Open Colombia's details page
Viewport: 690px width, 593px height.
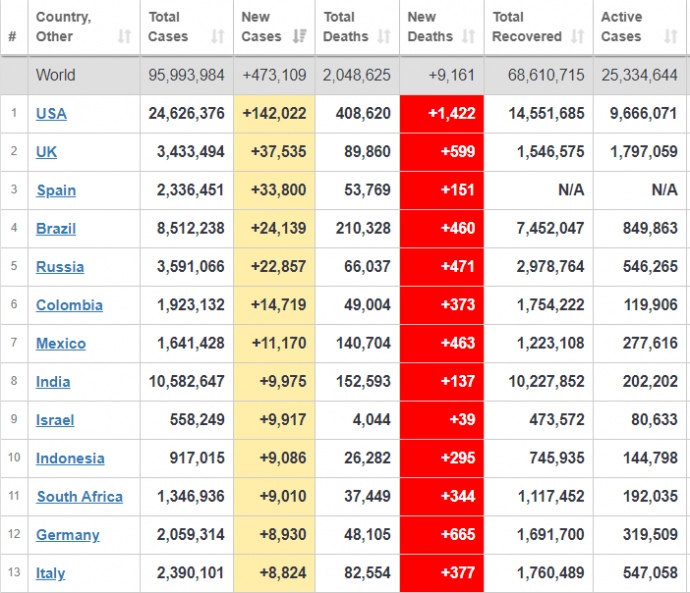(x=69, y=305)
